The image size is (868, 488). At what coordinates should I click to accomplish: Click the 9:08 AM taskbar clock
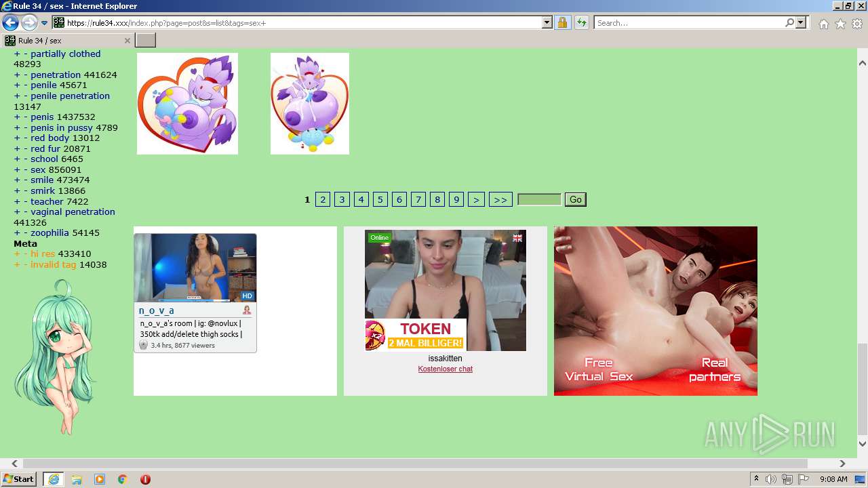click(x=833, y=479)
